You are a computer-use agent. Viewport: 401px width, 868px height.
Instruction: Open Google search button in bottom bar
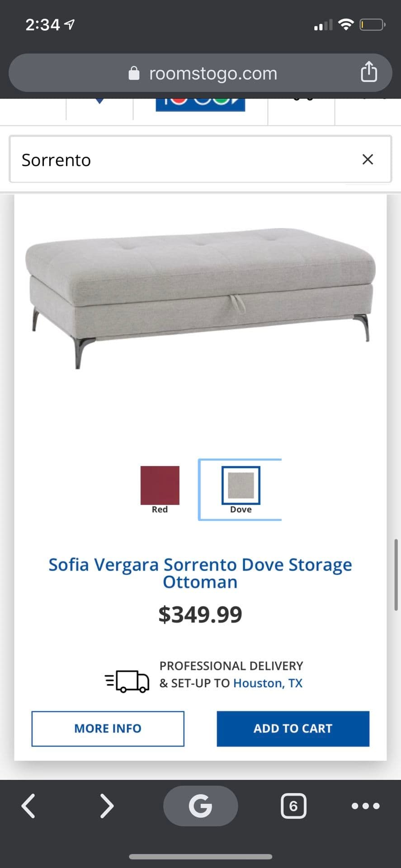[200, 806]
